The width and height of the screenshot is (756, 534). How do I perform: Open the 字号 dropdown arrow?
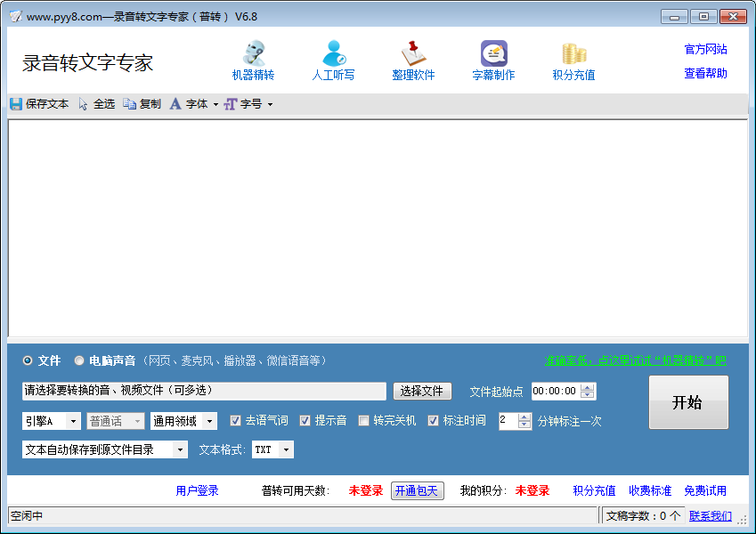tap(270, 105)
